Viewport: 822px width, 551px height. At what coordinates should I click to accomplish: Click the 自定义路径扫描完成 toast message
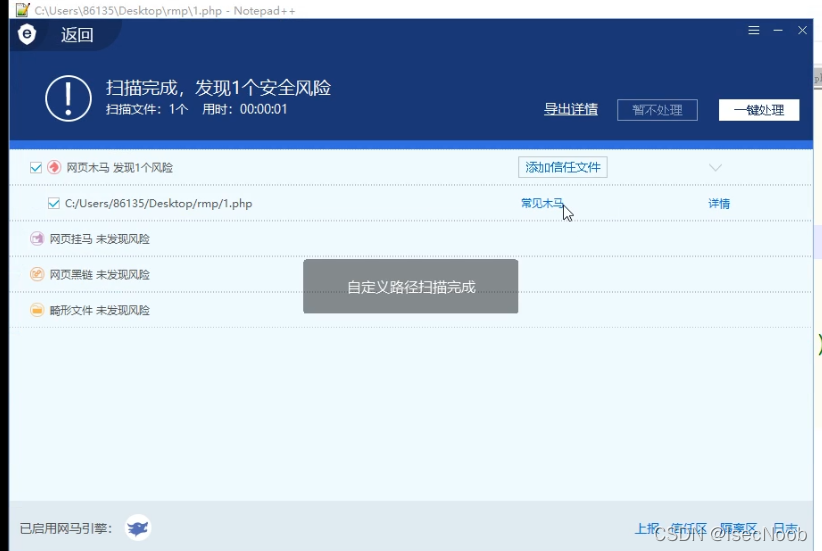[410, 286]
